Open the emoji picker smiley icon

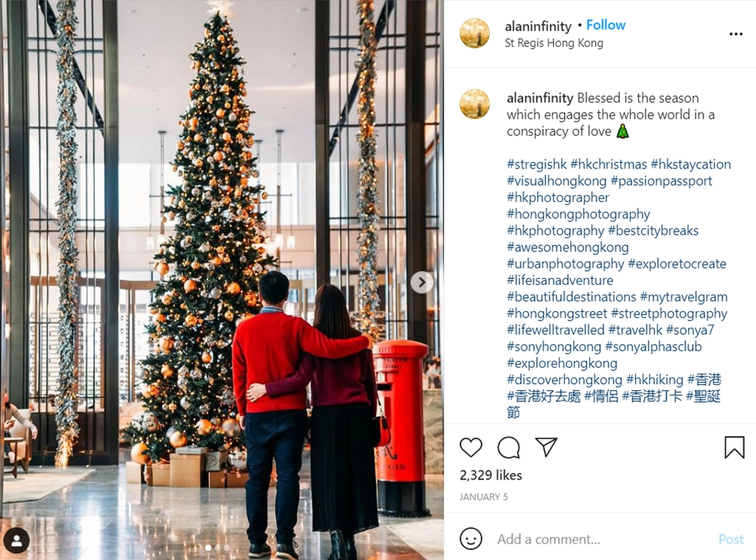point(470,538)
